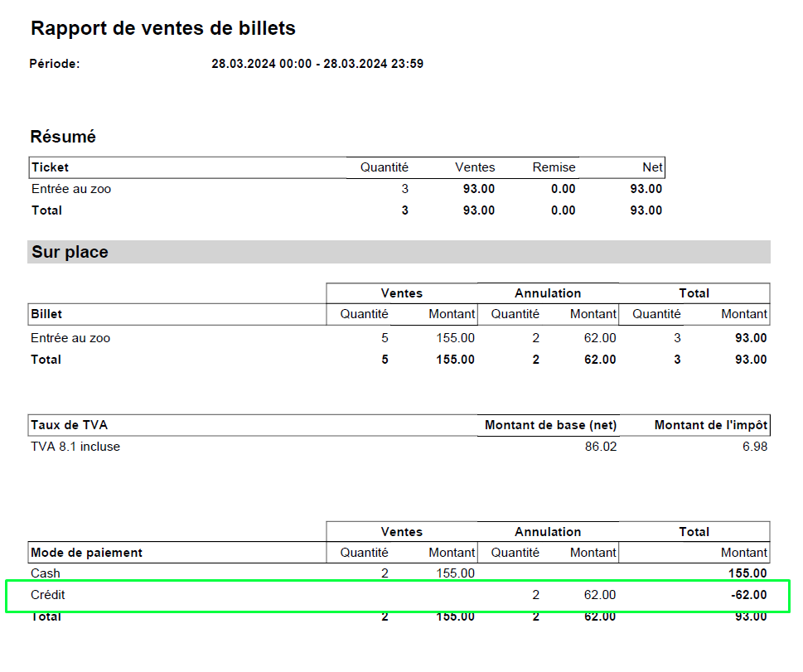
Task: Click the 'Remise' column header
Action: [x=554, y=167]
